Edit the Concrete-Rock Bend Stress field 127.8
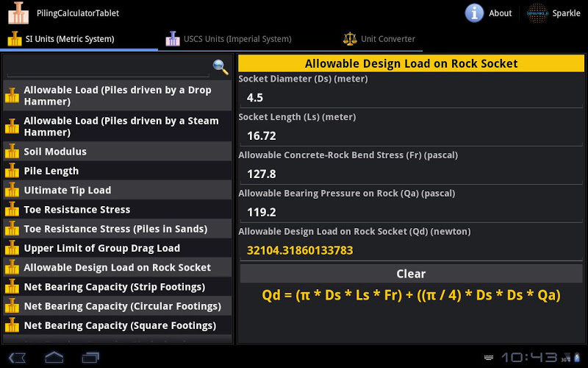 [411, 174]
